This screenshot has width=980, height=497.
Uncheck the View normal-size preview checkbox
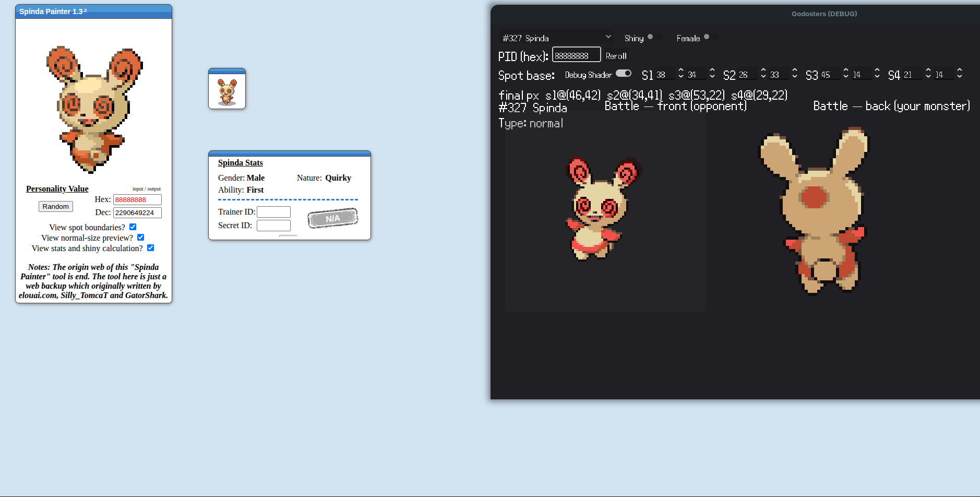[141, 237]
